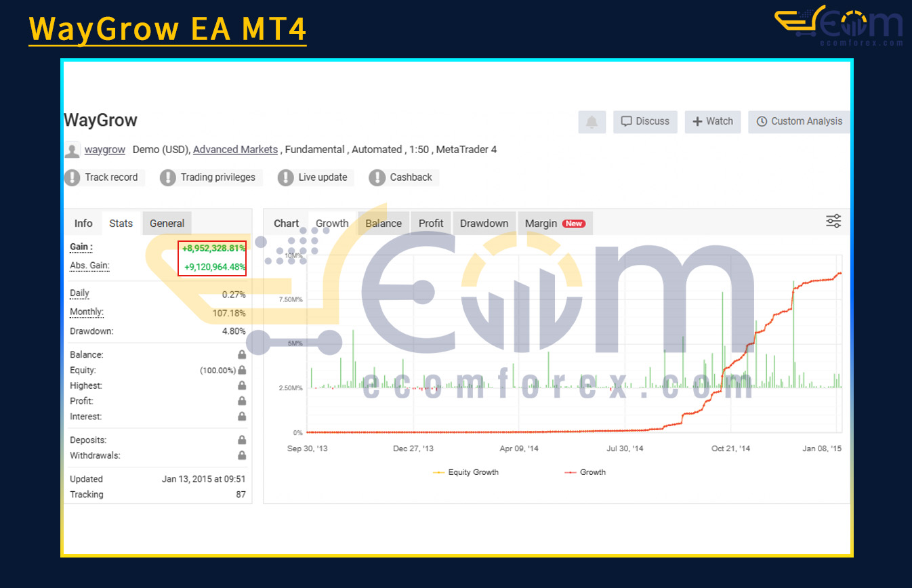Open chart settings sliders icon
This screenshot has width=912, height=588.
[x=833, y=221]
